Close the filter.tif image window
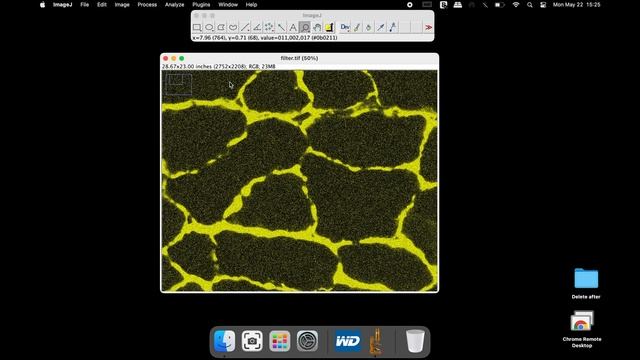Screen dimensions: 640x360 [166, 58]
